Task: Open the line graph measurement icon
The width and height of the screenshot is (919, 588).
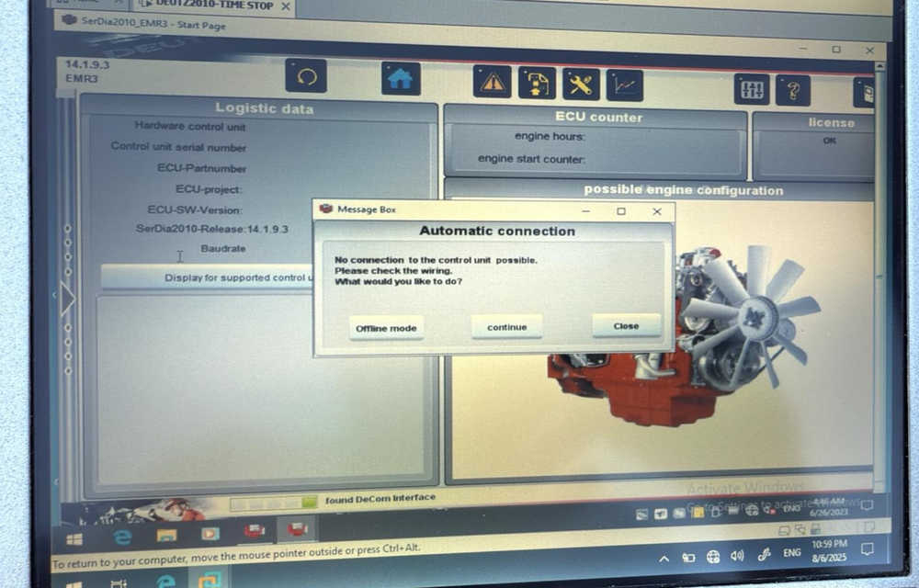Action: pyautogui.click(x=625, y=86)
